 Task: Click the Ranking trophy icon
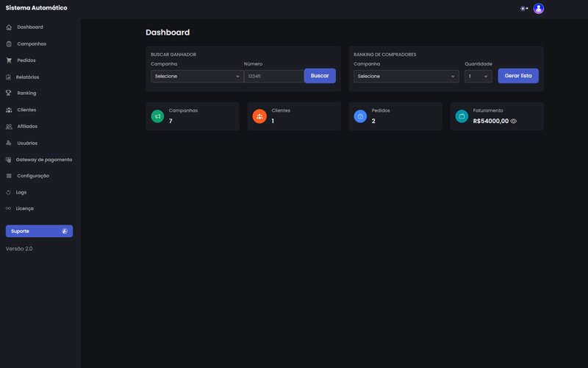(x=9, y=93)
